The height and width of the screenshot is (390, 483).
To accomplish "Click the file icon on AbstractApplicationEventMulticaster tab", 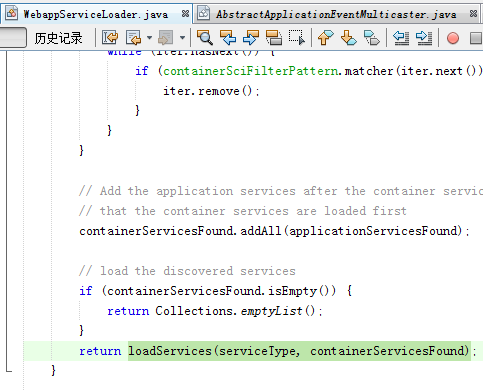I will (x=203, y=13).
